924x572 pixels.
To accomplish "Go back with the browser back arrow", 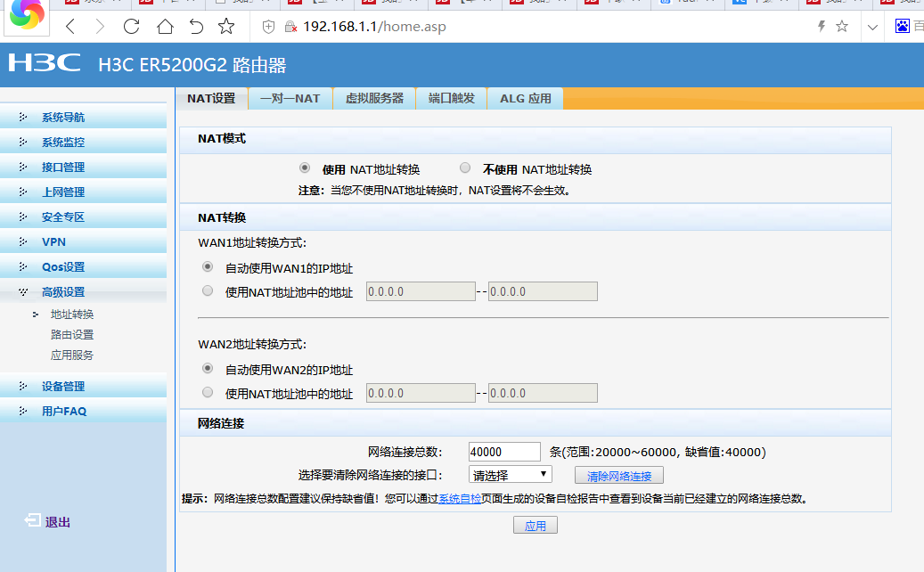I will [70, 27].
